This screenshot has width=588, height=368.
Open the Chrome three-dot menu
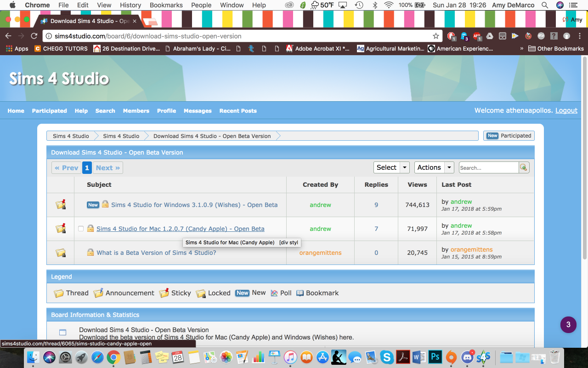[x=580, y=36]
